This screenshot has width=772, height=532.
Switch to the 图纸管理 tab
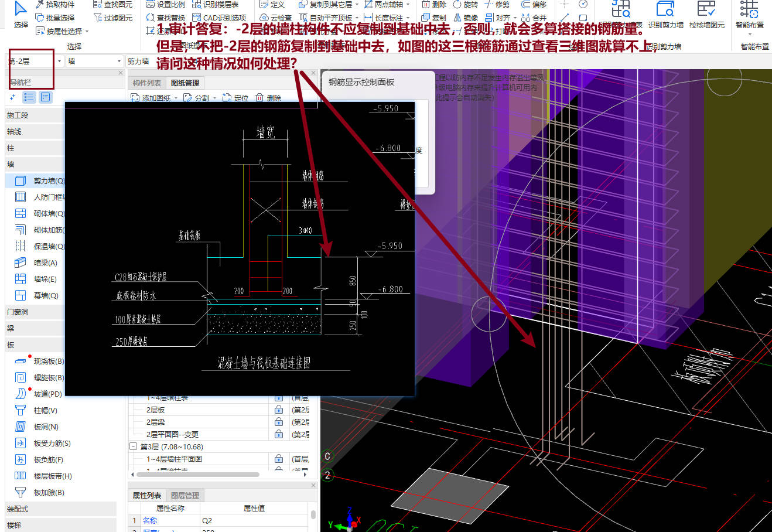click(x=185, y=83)
